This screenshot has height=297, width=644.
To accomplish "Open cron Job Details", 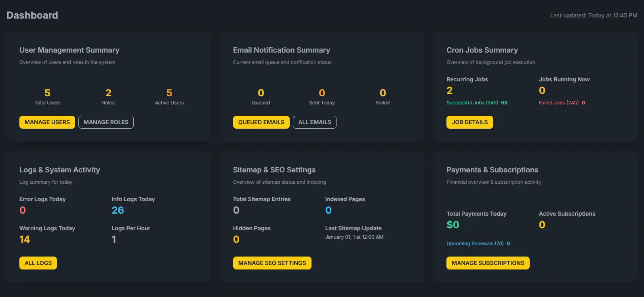I will tap(469, 122).
